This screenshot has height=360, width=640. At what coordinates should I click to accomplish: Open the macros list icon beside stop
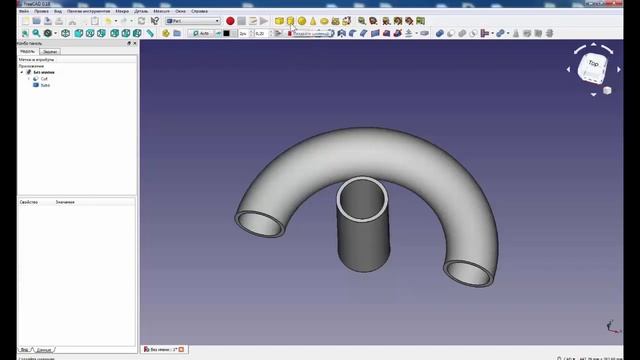click(x=253, y=21)
